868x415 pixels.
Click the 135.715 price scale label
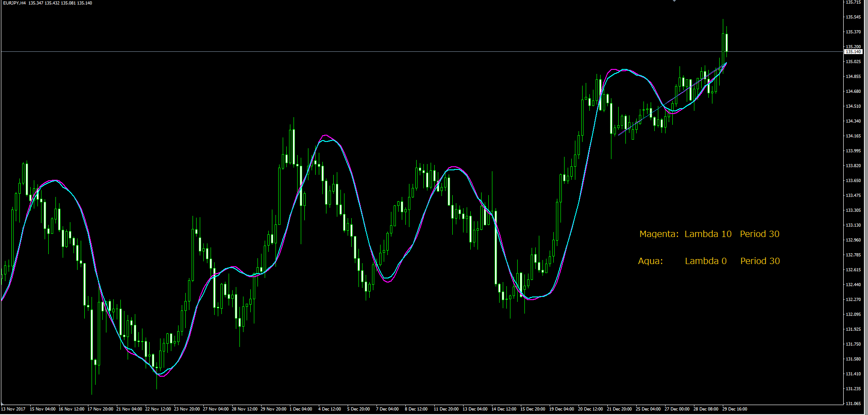click(853, 2)
